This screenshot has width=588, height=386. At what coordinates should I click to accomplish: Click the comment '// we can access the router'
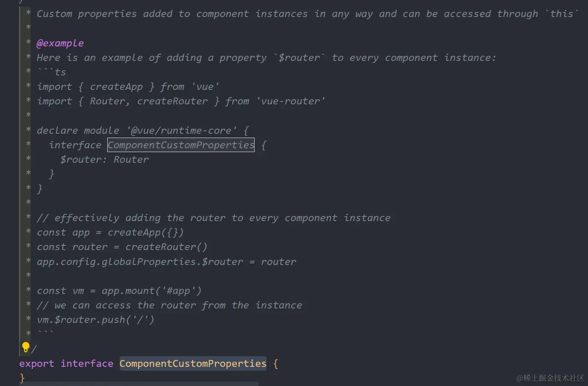169,305
